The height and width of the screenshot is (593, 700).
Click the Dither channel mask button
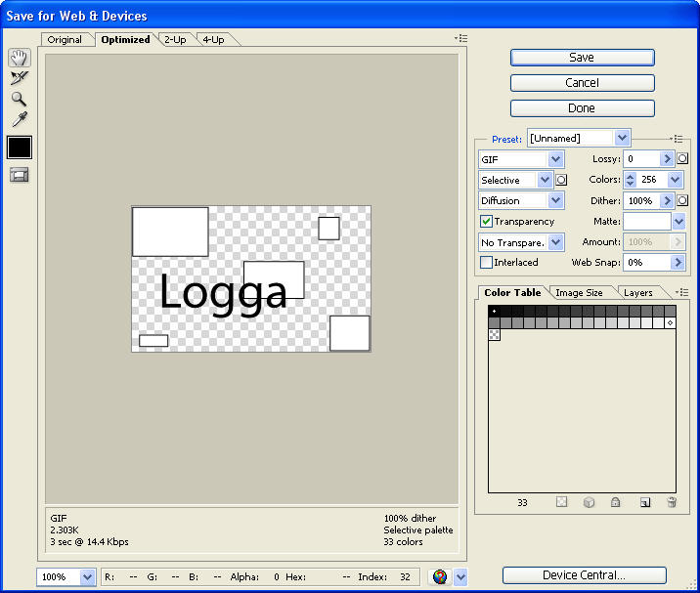pyautogui.click(x=682, y=200)
